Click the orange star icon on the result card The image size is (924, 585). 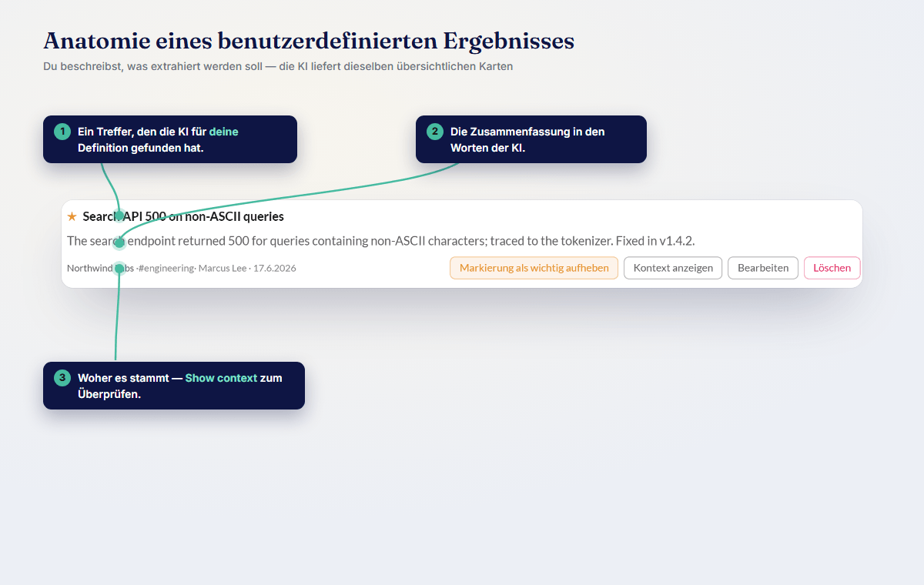click(x=72, y=216)
